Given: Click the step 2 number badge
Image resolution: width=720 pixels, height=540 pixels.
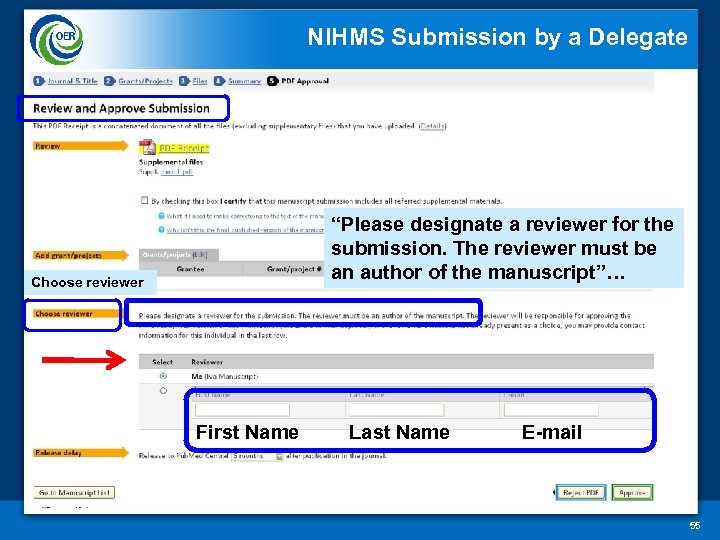Looking at the screenshot, I should tap(109, 81).
